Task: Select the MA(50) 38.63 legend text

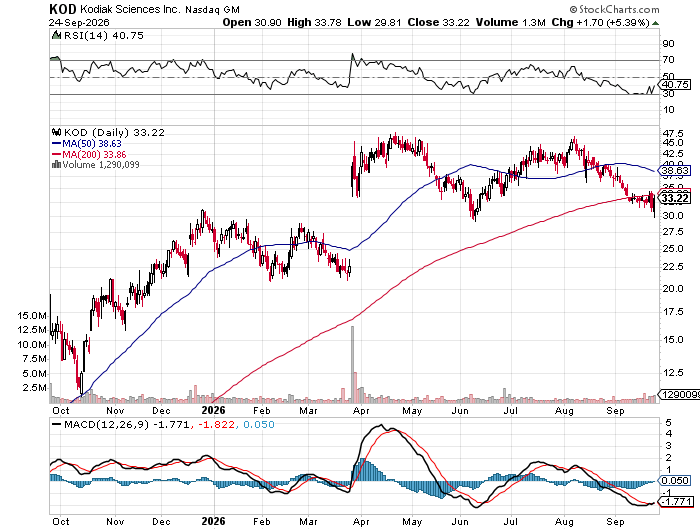Action: tap(92, 143)
